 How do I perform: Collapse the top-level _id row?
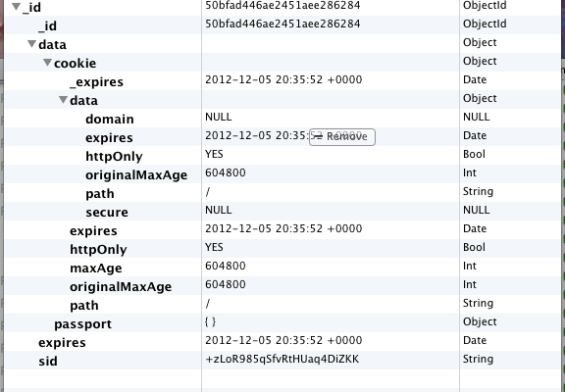point(16,7)
